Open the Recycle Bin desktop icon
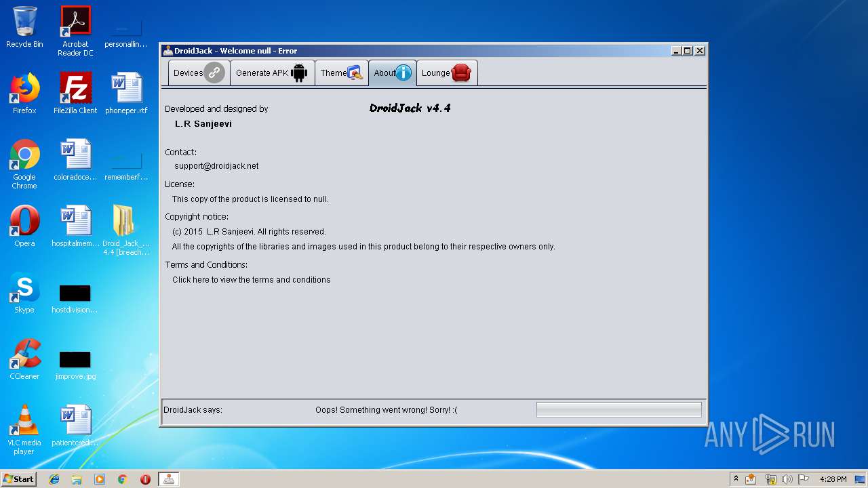 click(x=24, y=27)
